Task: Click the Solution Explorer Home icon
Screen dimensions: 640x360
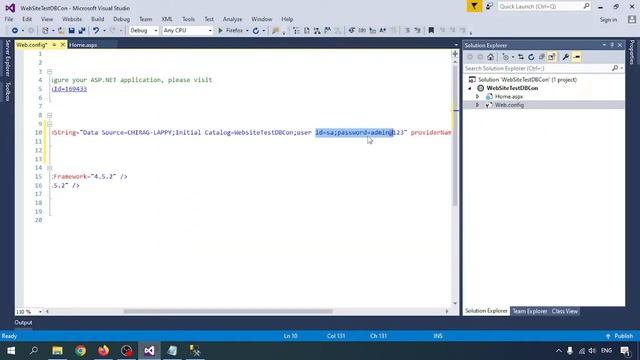Action: tap(491, 57)
